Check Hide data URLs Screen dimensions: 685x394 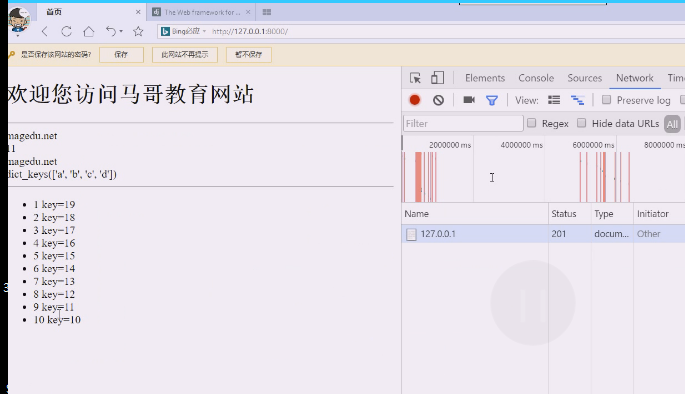point(581,123)
